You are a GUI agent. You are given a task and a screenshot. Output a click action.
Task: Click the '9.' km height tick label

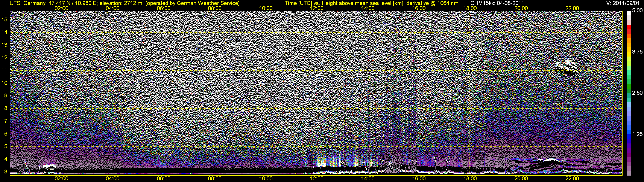[6, 96]
